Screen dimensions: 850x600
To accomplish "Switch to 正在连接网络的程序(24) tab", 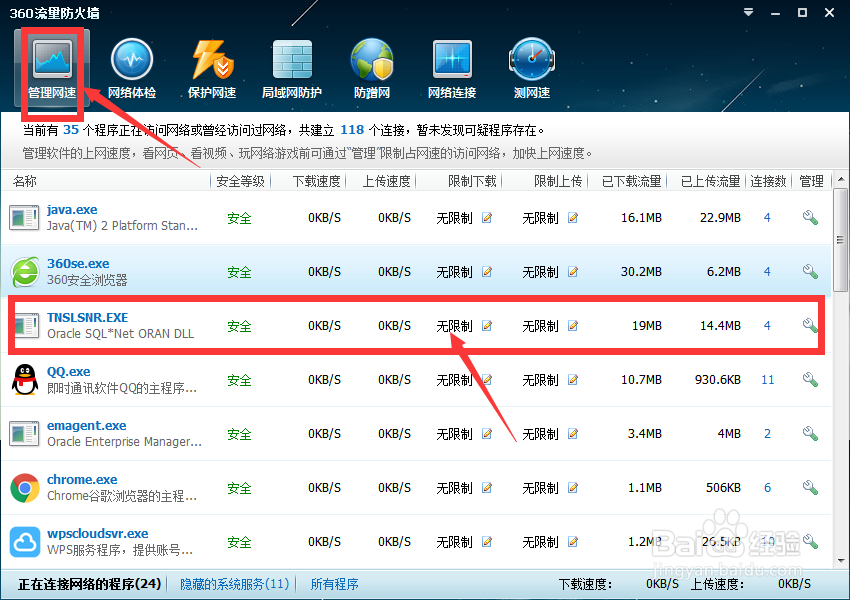I will tap(89, 584).
